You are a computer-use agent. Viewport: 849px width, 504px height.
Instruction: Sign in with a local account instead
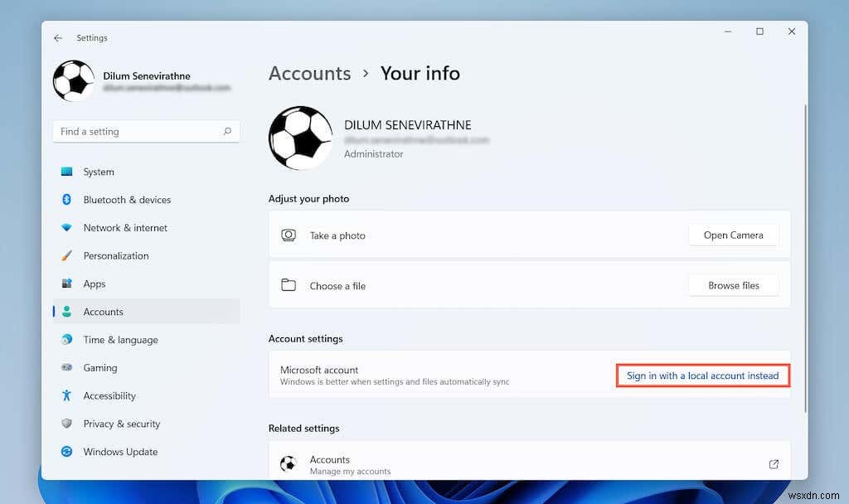702,376
